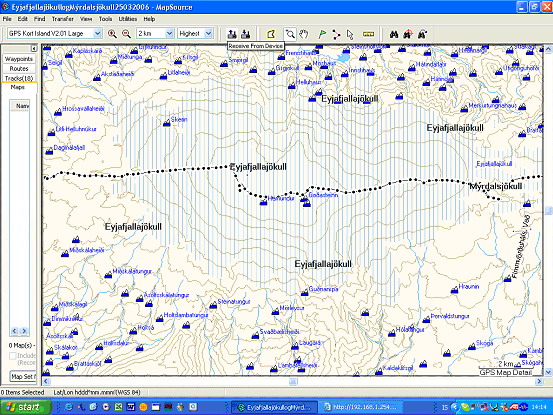
Task: Click the Find Nearest Places icon
Action: (x=408, y=34)
